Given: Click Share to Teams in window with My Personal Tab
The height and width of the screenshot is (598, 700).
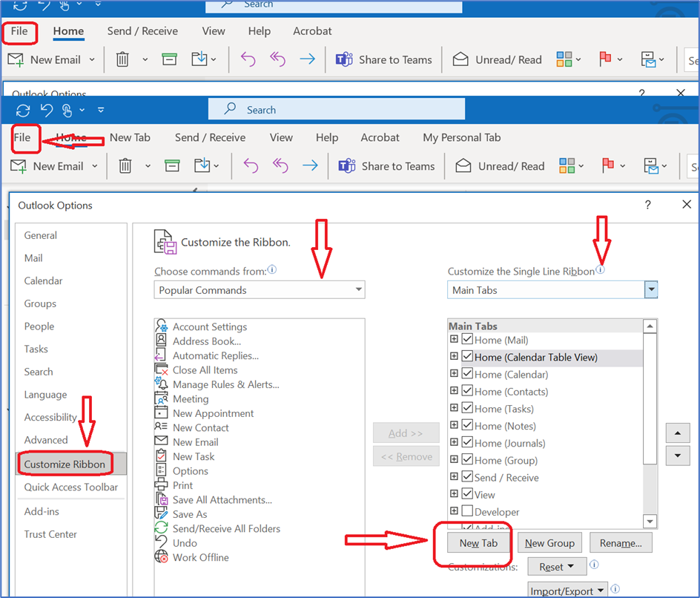Looking at the screenshot, I should [x=386, y=166].
